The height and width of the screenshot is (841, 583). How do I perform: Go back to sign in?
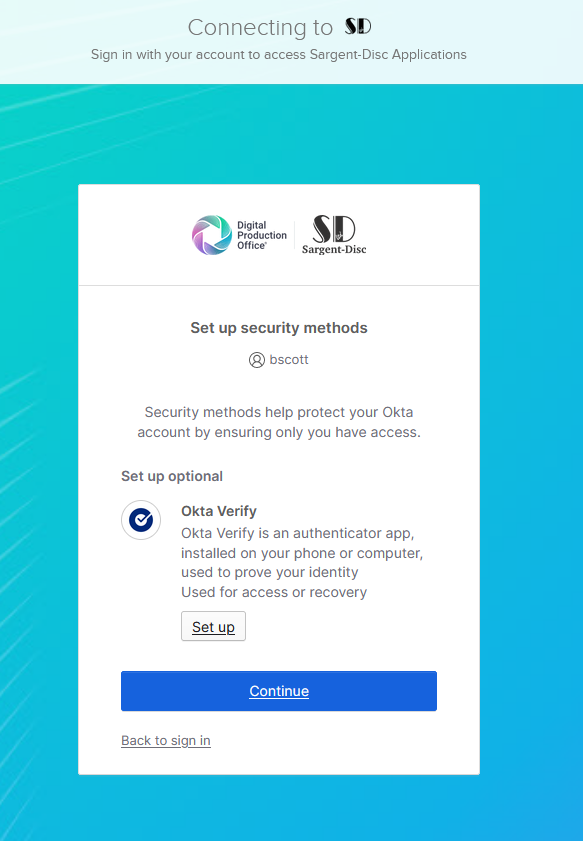(x=166, y=740)
